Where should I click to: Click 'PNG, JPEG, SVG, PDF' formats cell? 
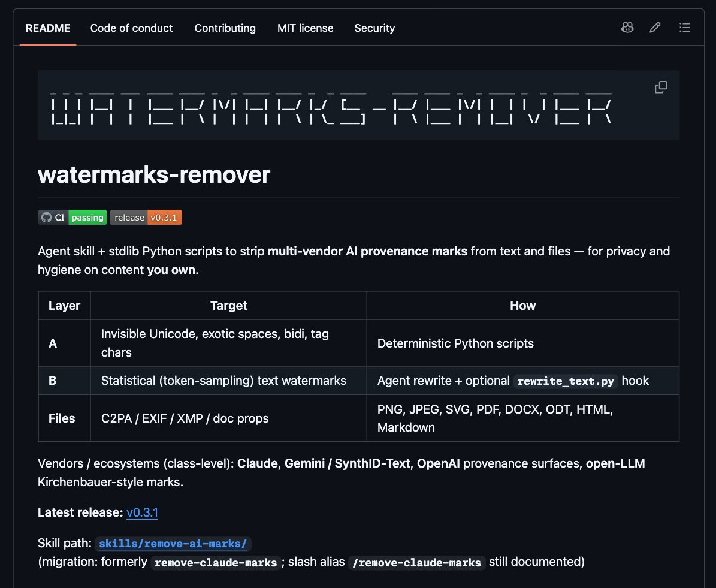click(x=523, y=418)
